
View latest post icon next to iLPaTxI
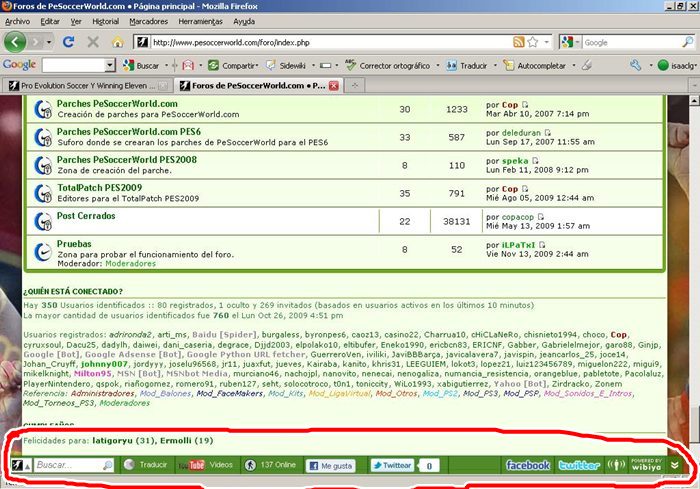click(x=542, y=245)
